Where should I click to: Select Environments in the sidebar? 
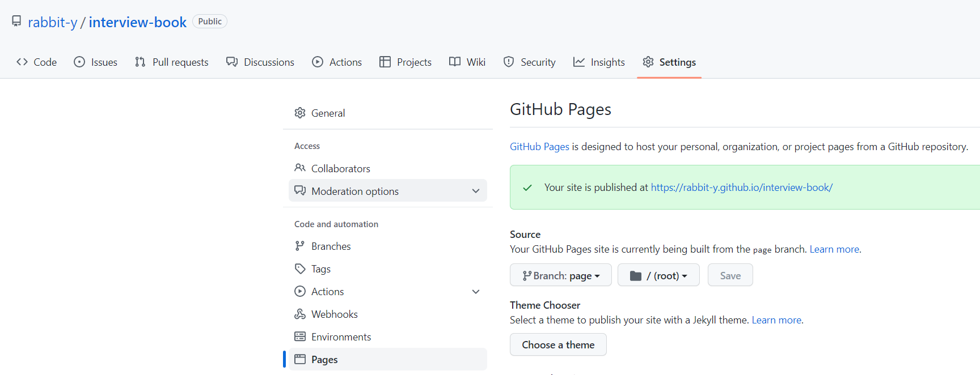coord(341,337)
